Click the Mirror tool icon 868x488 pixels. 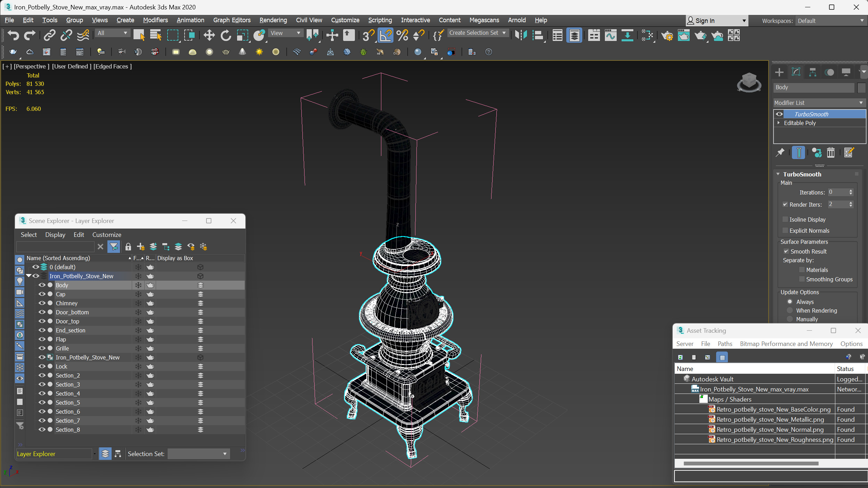[x=521, y=35]
